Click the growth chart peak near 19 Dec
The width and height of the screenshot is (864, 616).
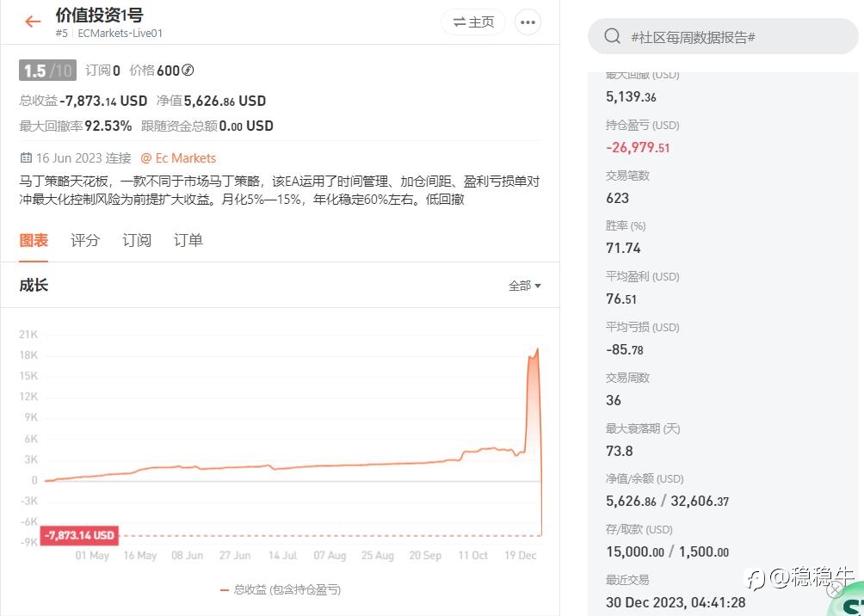537,348
